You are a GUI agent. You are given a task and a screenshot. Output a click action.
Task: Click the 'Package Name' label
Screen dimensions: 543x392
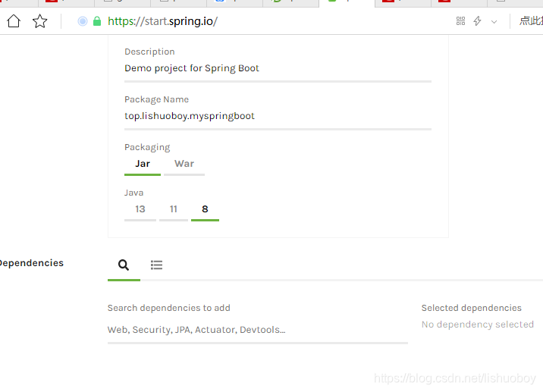coord(156,99)
